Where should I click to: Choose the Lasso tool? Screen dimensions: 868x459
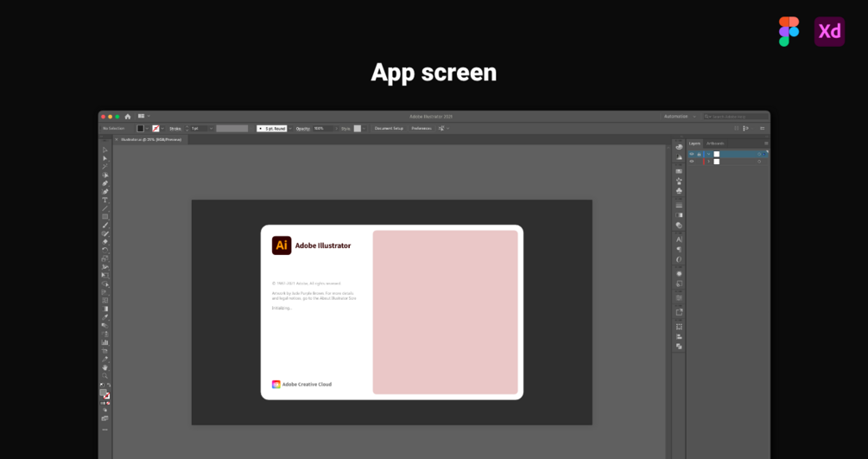[105, 175]
